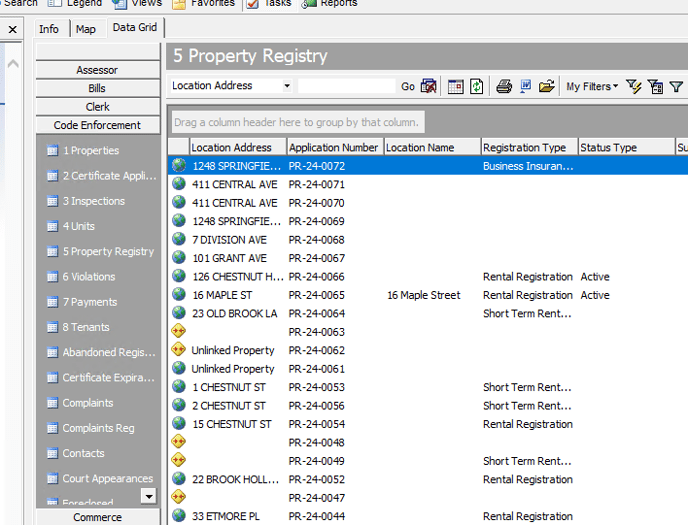Viewport: 688px width, 525px height.
Task: Click the '16 Maple Street' location name cell
Action: point(424,295)
